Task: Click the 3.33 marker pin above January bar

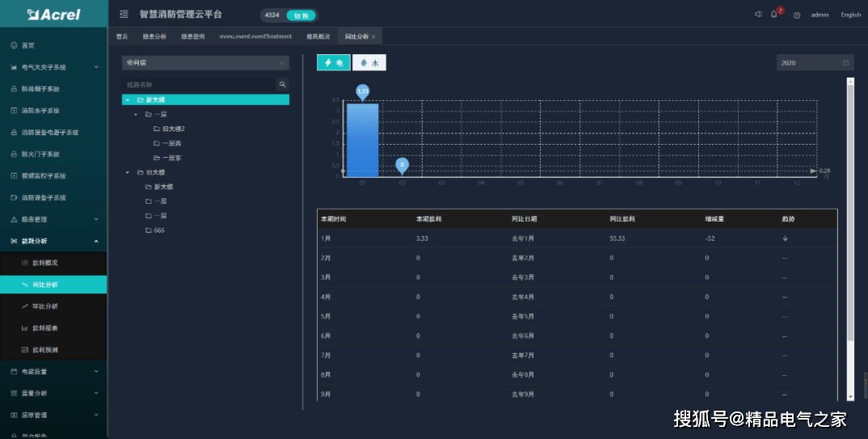Action: [363, 92]
